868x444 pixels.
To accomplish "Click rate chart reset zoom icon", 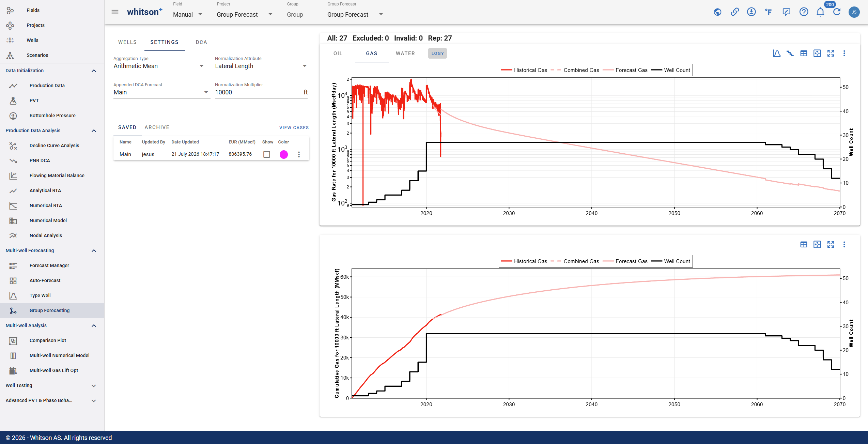I will 817,53.
